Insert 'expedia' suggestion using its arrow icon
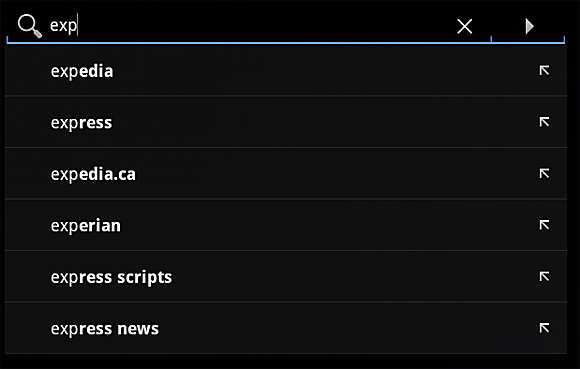 tap(544, 70)
